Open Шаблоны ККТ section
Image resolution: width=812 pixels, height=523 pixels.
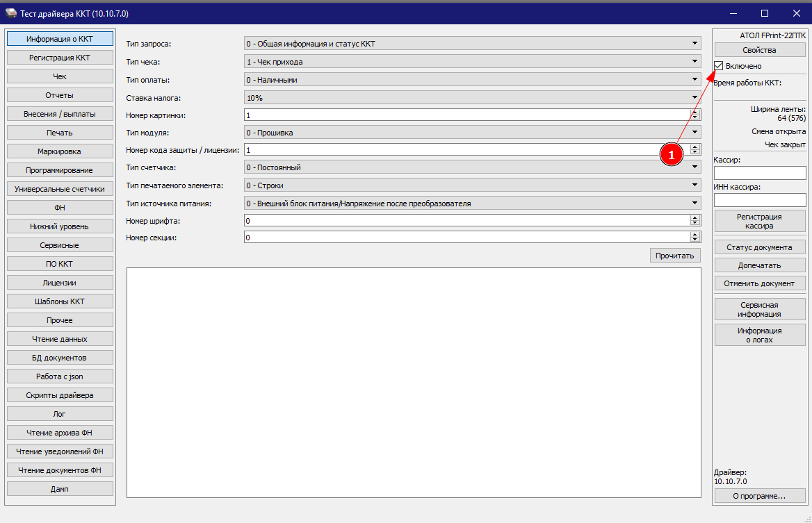tap(60, 301)
